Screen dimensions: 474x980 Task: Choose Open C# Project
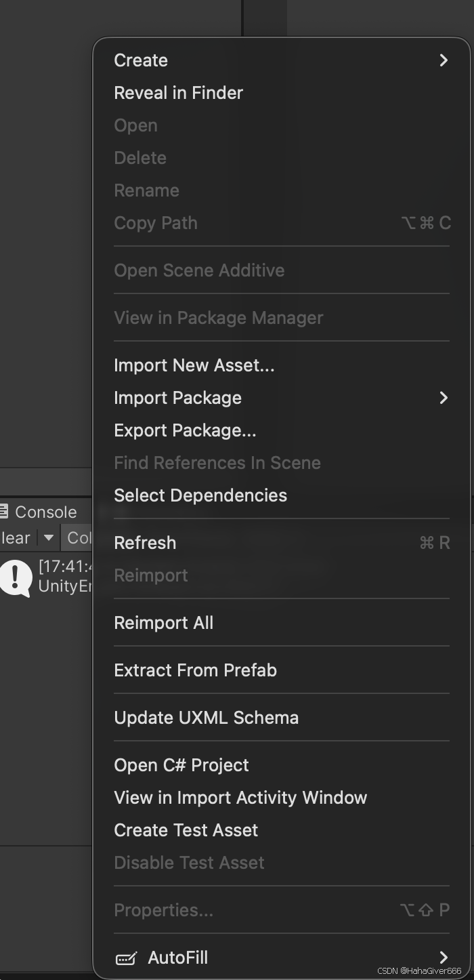pyautogui.click(x=181, y=765)
